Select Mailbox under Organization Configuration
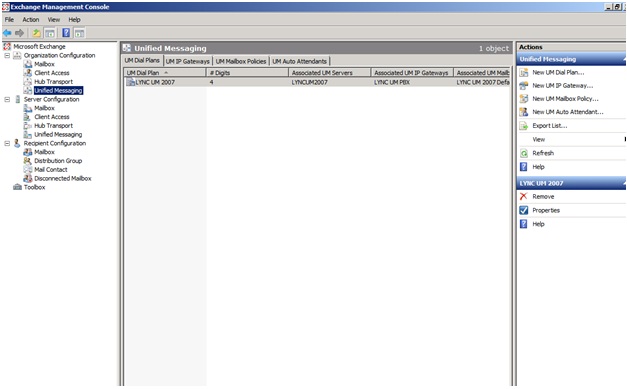Screen dimensions: 627x389 (x=44, y=64)
